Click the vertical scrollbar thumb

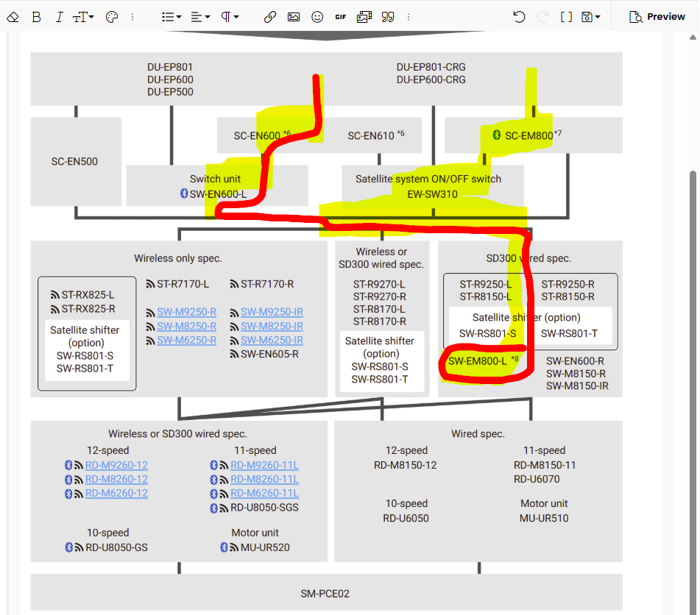click(x=693, y=393)
